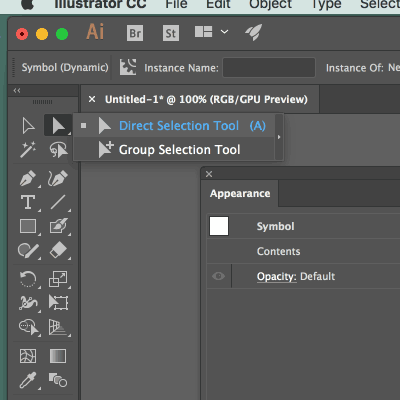Viewport: 400px width, 400px height.
Task: Open the Arrange Documents dropdown
Action: click(211, 32)
